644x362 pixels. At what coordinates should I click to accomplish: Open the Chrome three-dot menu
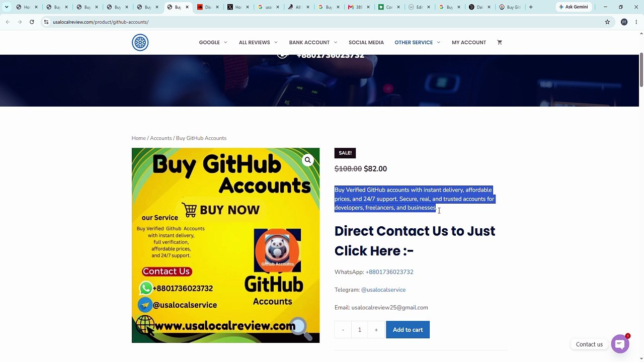pyautogui.click(x=636, y=22)
